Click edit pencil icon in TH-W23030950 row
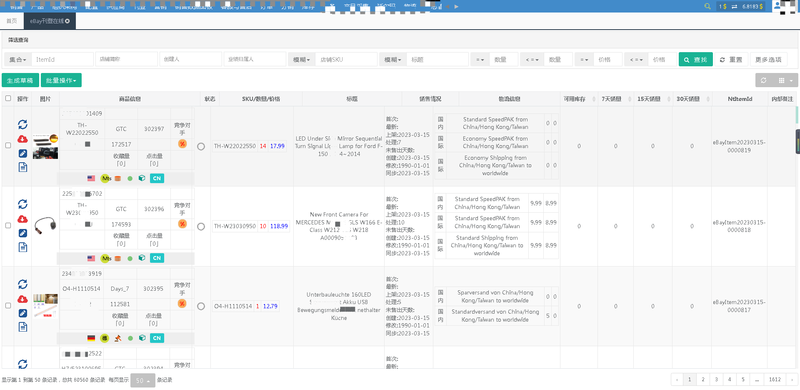The image size is (800, 390). click(22, 233)
